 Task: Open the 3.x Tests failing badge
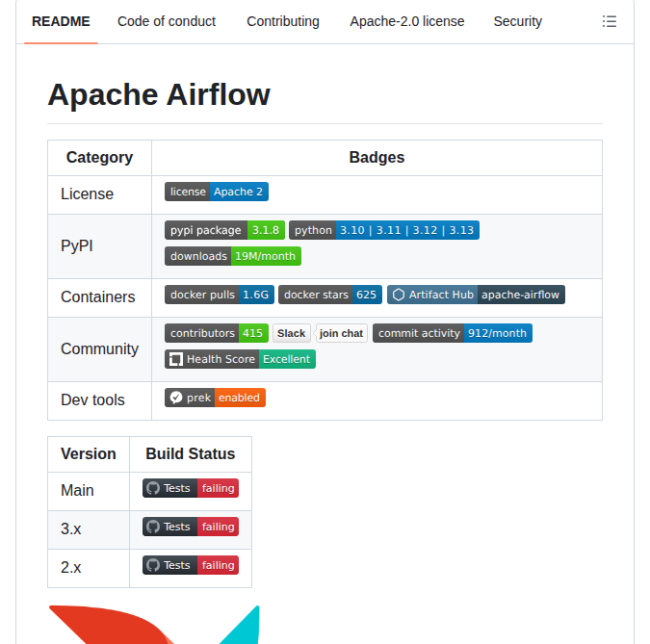pos(191,527)
